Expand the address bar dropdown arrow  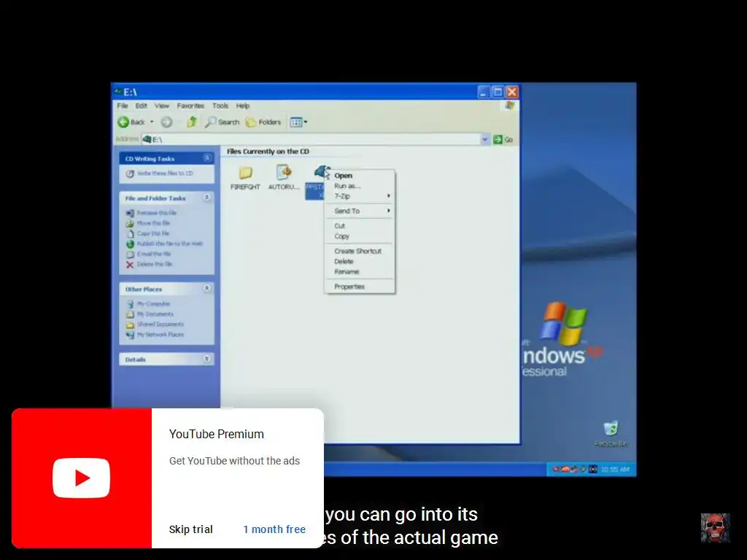click(484, 139)
